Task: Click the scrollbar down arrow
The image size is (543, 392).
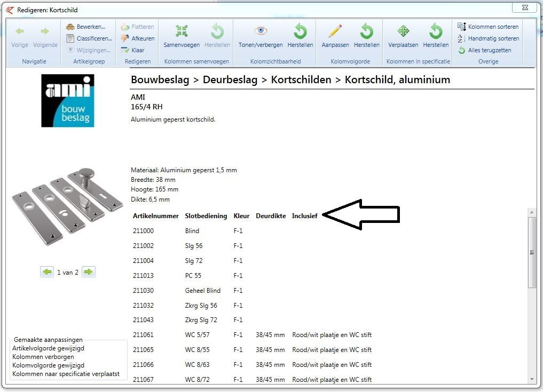Action: (x=532, y=379)
